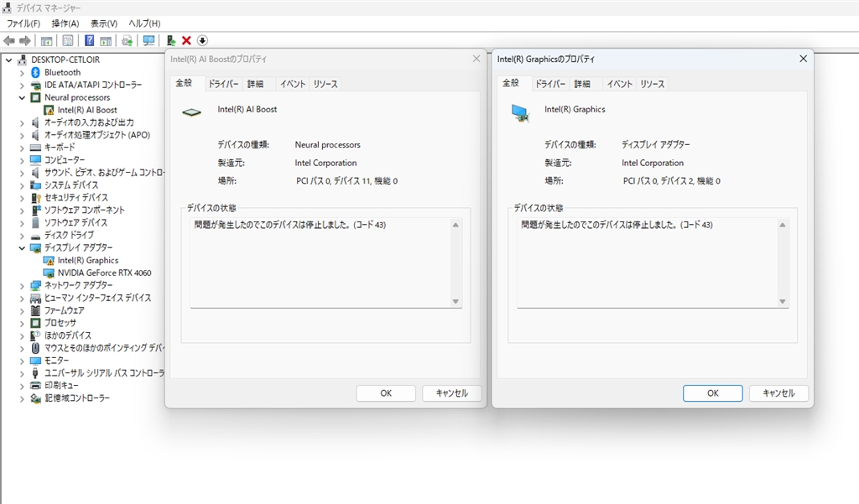
Task: Scan for hardware changes via monitor icon
Action: (148, 40)
